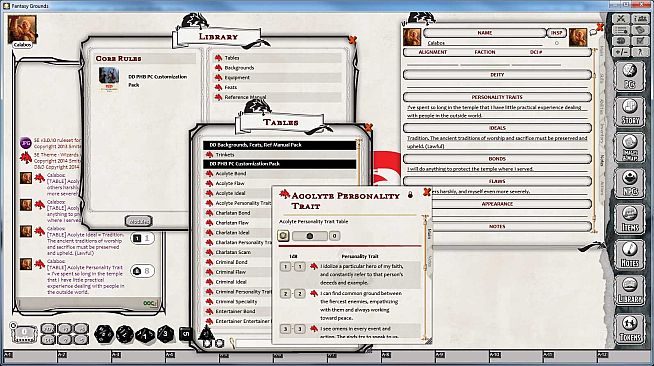Open the PCs sidebar panel
The width and height of the screenshot is (654, 366).
(x=629, y=76)
